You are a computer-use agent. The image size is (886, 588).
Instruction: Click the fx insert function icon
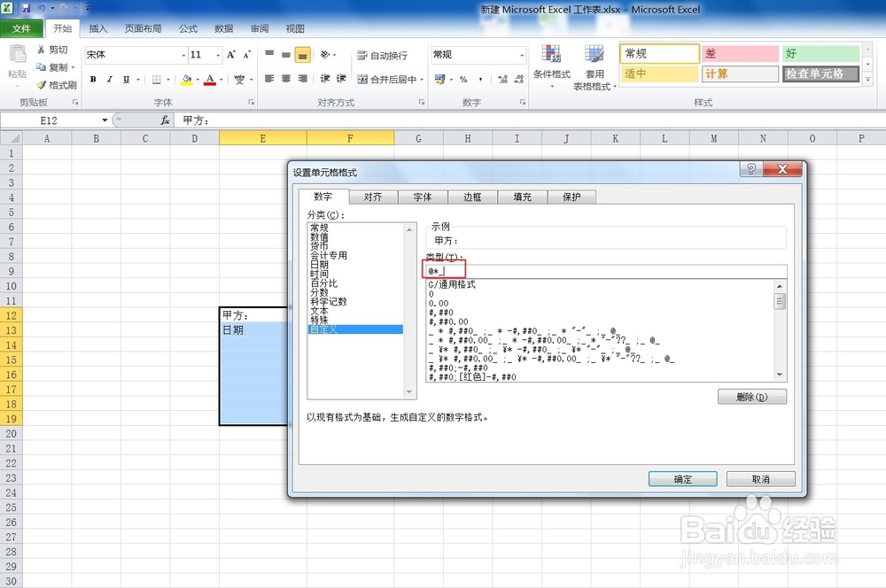click(165, 120)
